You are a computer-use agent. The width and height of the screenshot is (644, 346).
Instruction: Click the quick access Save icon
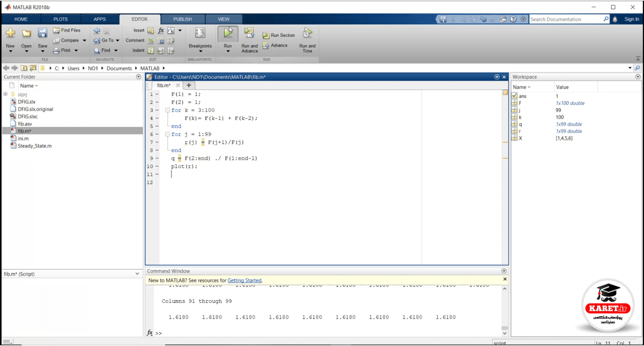pos(443,19)
